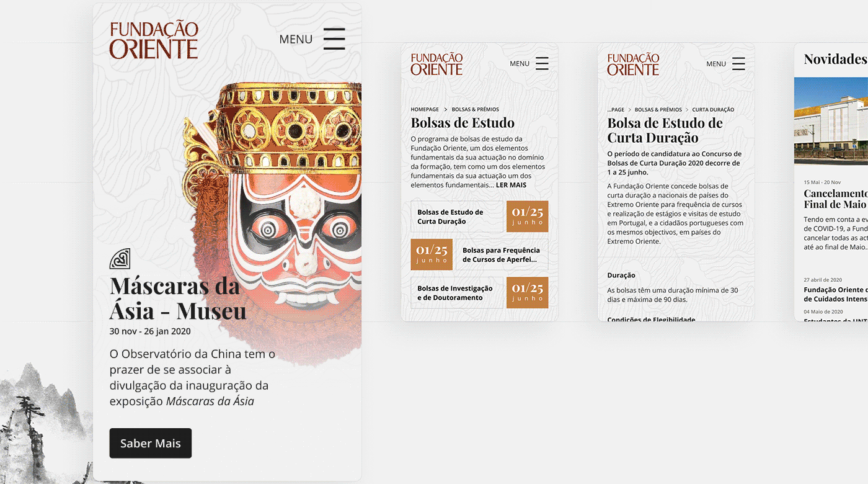Click the Saber Mais button
This screenshot has width=868, height=484.
[x=151, y=443]
